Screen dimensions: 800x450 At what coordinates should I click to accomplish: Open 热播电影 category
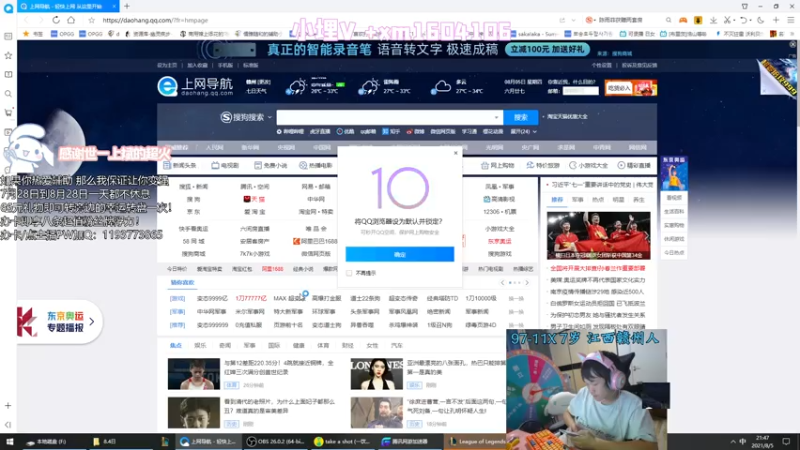pos(316,165)
